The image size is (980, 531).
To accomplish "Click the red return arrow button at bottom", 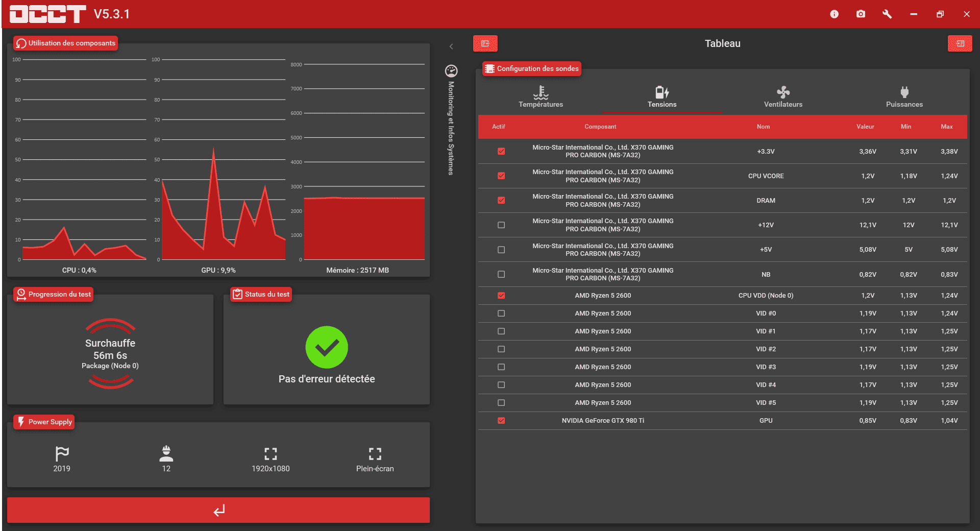I will 218,510.
